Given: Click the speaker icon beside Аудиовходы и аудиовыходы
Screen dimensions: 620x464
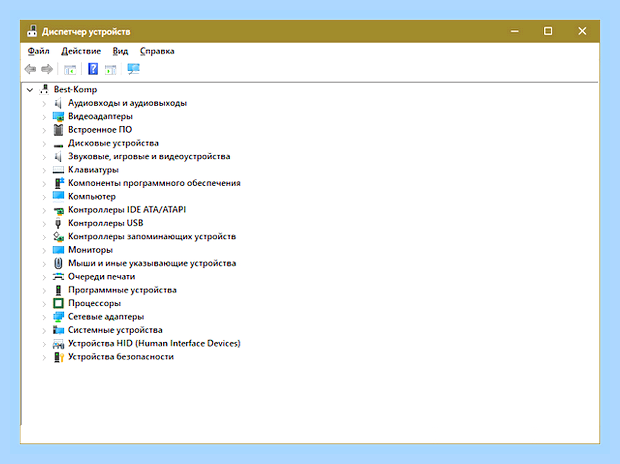Looking at the screenshot, I should [58, 103].
